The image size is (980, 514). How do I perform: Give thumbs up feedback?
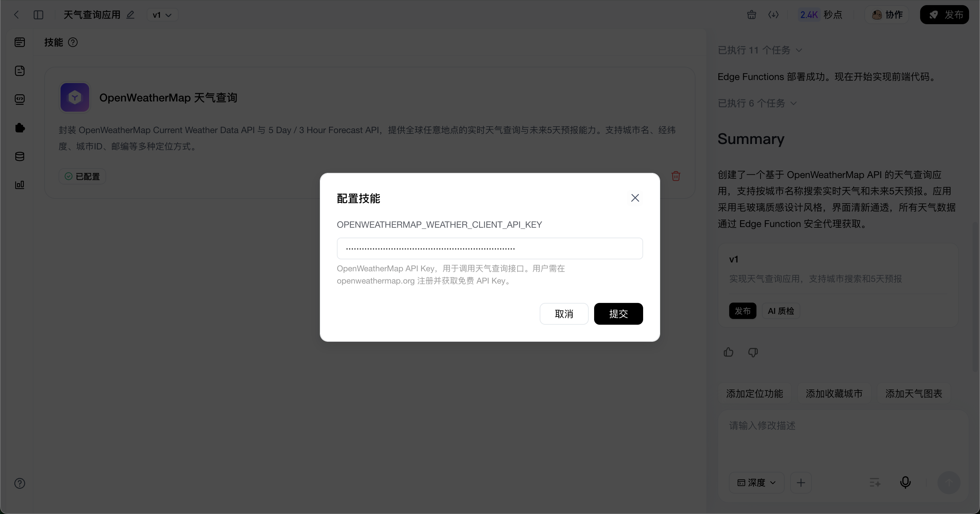[728, 352]
